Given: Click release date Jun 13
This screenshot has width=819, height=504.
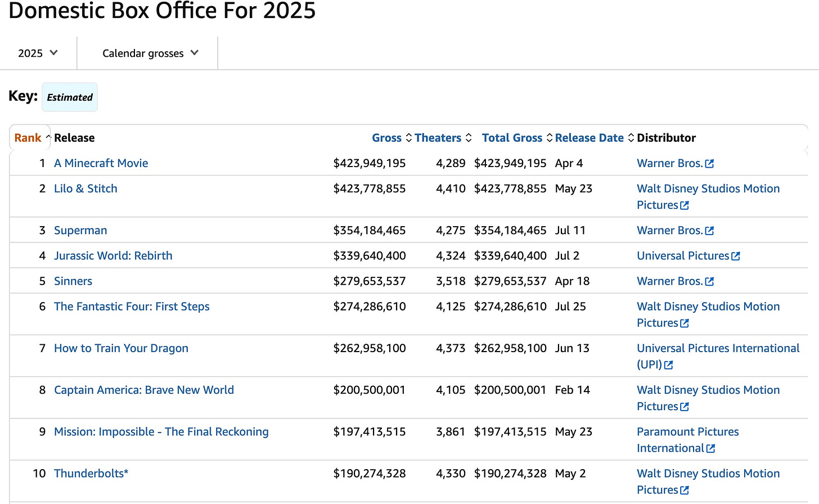Looking at the screenshot, I should 572,348.
